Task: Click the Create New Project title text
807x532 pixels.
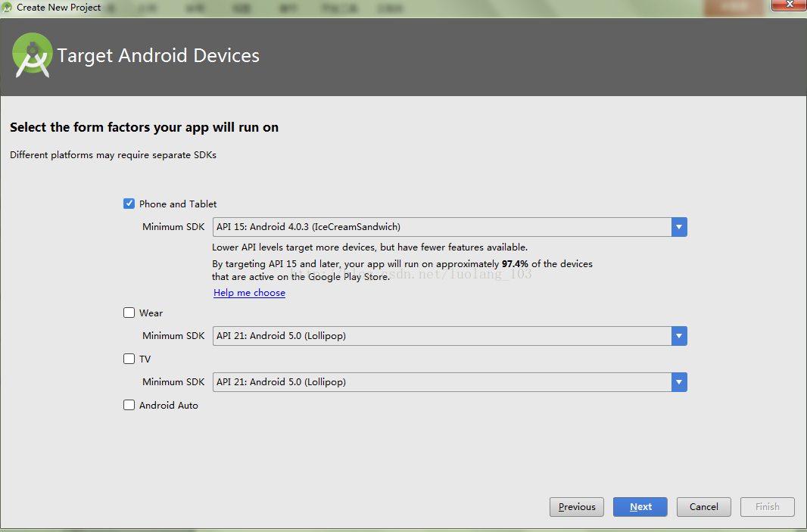Action: (x=59, y=8)
